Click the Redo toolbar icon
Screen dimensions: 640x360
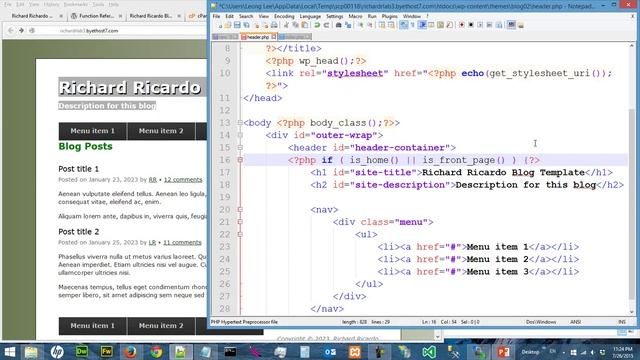[327, 25]
